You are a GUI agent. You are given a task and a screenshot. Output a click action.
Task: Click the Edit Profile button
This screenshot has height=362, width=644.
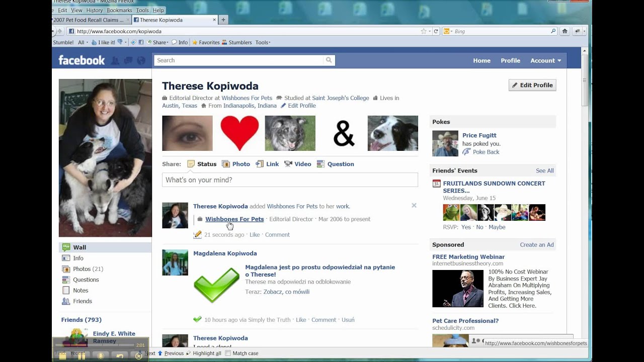click(x=532, y=85)
